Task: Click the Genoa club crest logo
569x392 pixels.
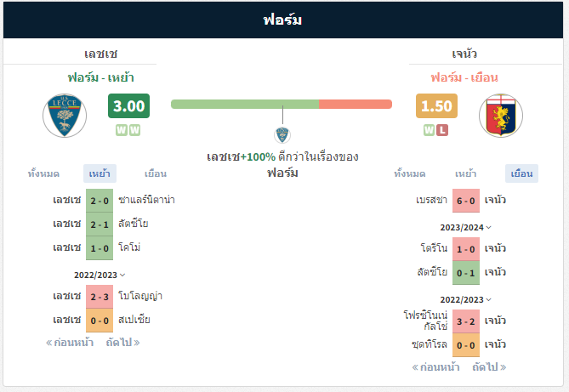Action: pos(501,116)
